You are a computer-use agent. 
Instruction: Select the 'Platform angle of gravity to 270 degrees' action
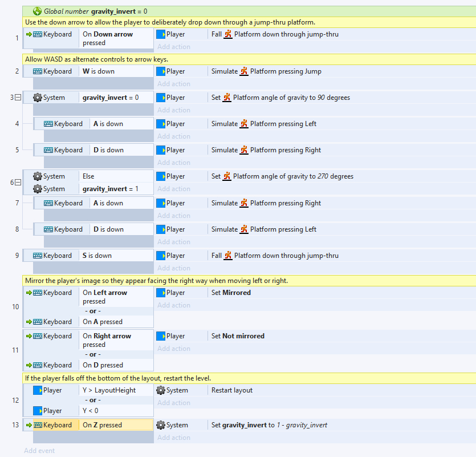coord(316,176)
